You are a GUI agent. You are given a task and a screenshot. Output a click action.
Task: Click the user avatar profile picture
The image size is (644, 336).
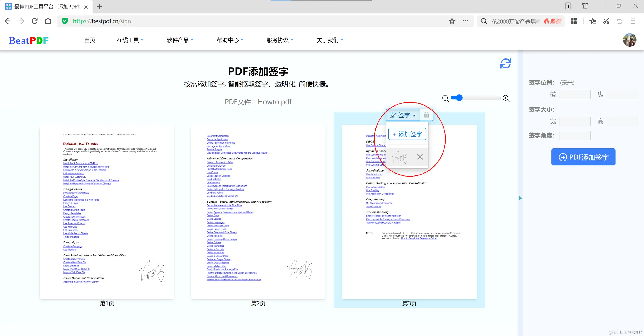(629, 40)
